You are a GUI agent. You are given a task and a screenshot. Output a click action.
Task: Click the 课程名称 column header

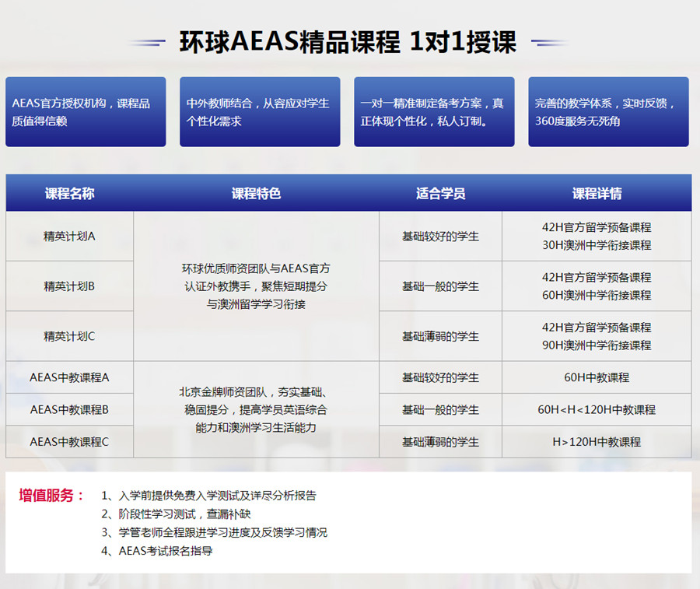(x=69, y=194)
